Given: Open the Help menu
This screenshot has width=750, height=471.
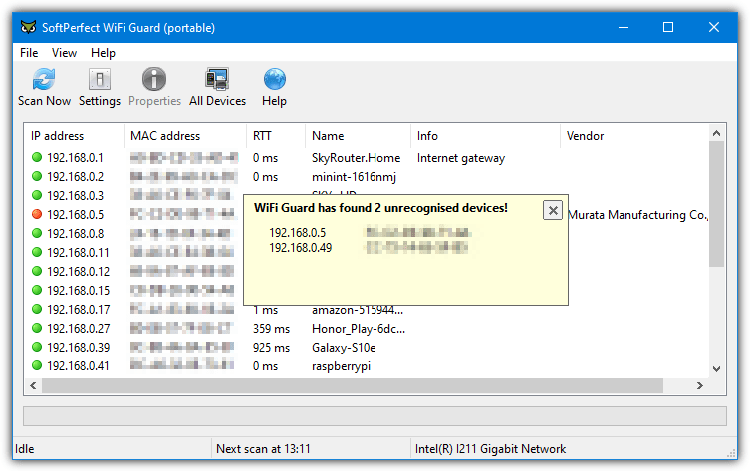Looking at the screenshot, I should click(103, 53).
